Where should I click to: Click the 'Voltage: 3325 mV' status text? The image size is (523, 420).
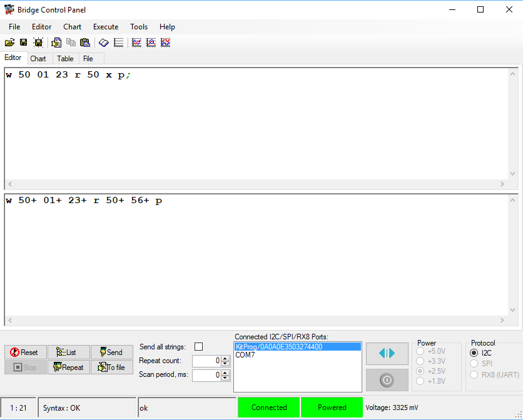tap(392, 407)
